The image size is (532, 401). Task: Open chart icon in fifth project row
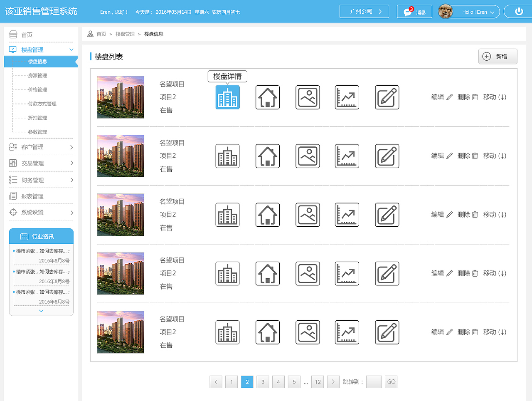pyautogui.click(x=347, y=332)
